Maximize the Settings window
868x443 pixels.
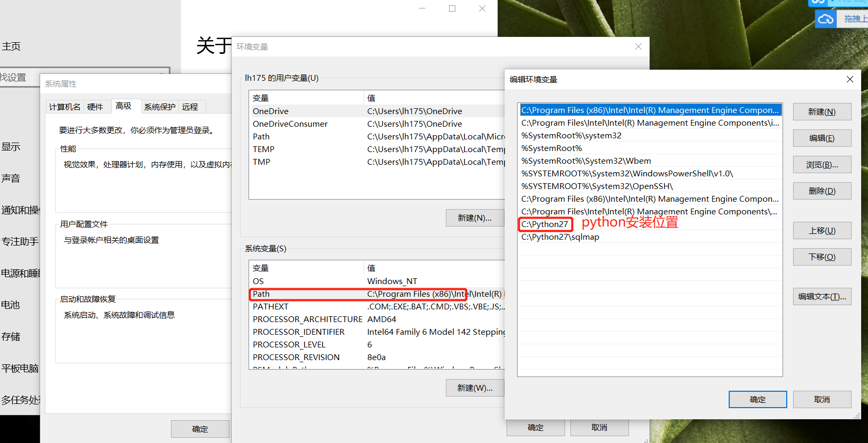(452, 8)
